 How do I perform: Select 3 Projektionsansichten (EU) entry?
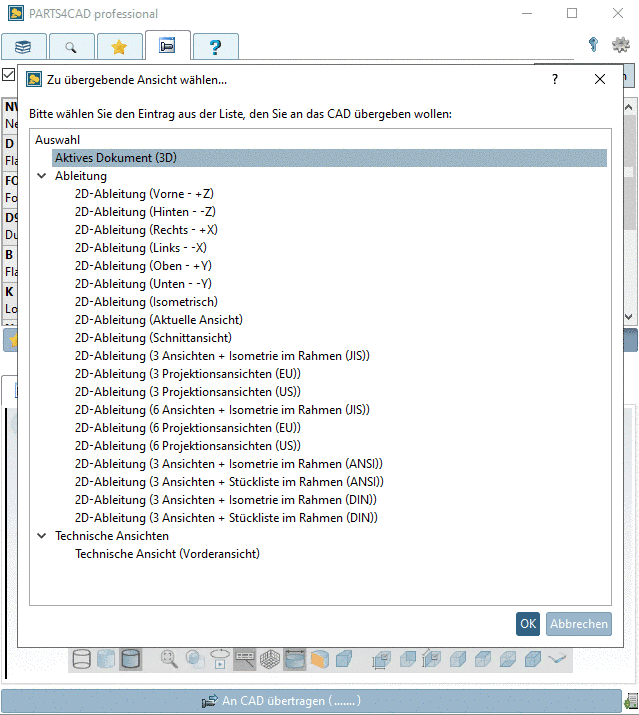(187, 374)
